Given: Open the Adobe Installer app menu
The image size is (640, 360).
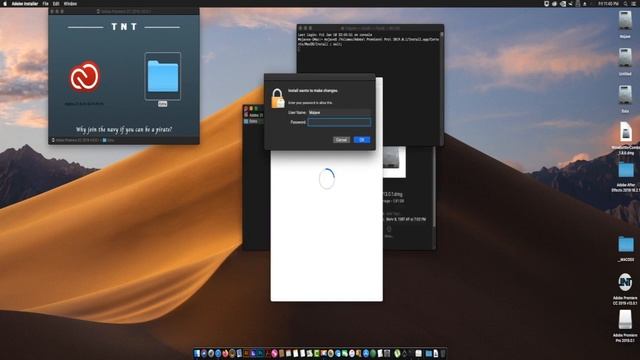Looking at the screenshot, I should coord(25,4).
